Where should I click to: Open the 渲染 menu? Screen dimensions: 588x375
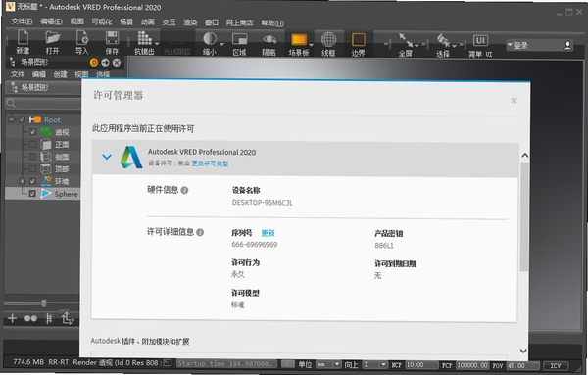pyautogui.click(x=190, y=23)
